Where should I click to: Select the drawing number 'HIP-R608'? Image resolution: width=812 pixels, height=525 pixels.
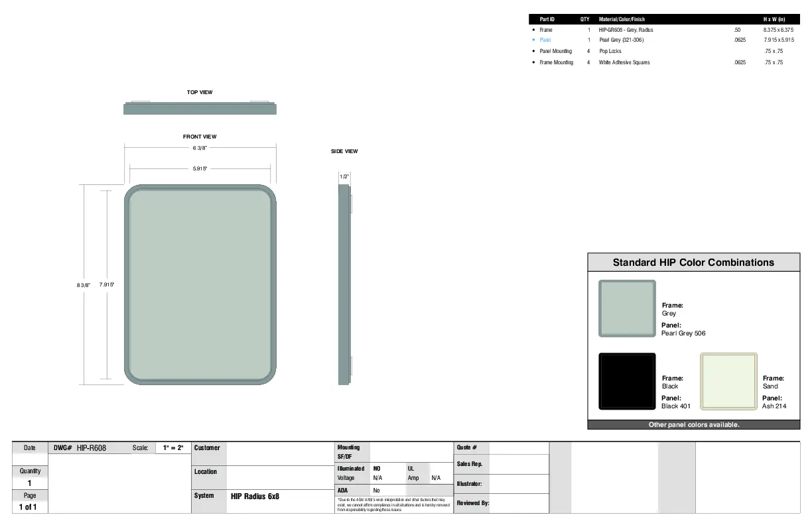(92, 448)
